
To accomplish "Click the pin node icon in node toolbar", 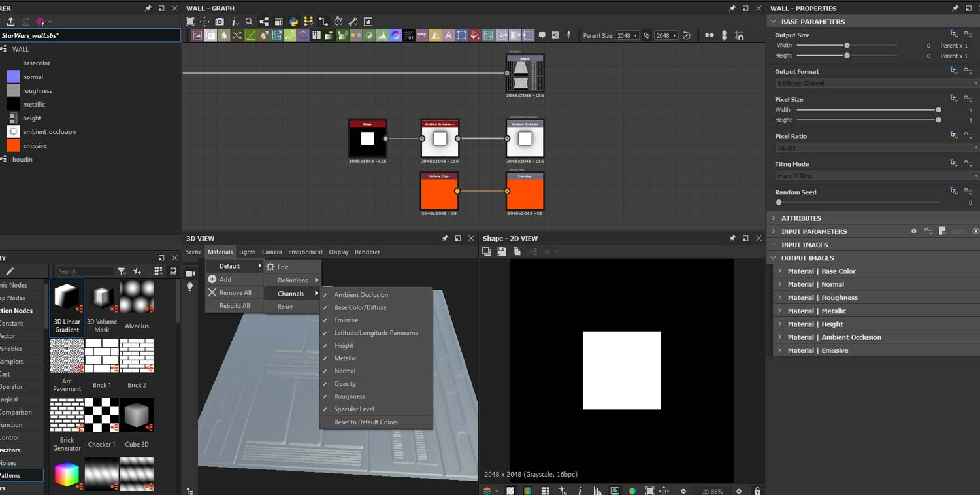I will coord(568,35).
